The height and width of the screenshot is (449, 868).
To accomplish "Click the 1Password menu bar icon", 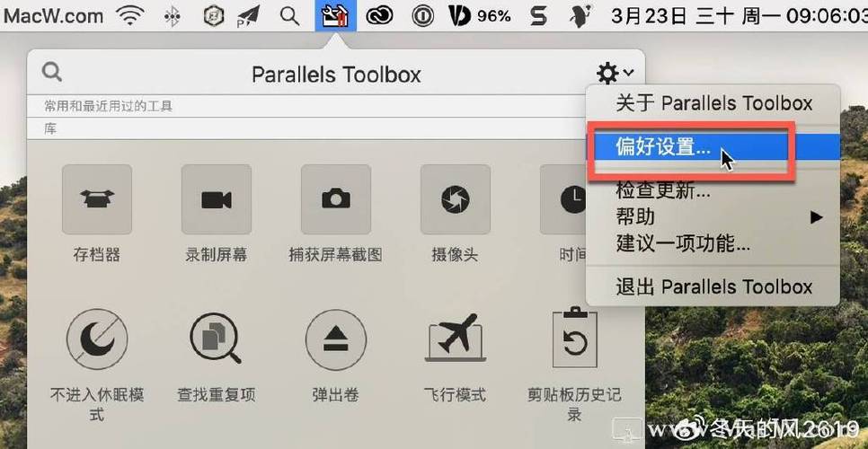I will 423,16.
